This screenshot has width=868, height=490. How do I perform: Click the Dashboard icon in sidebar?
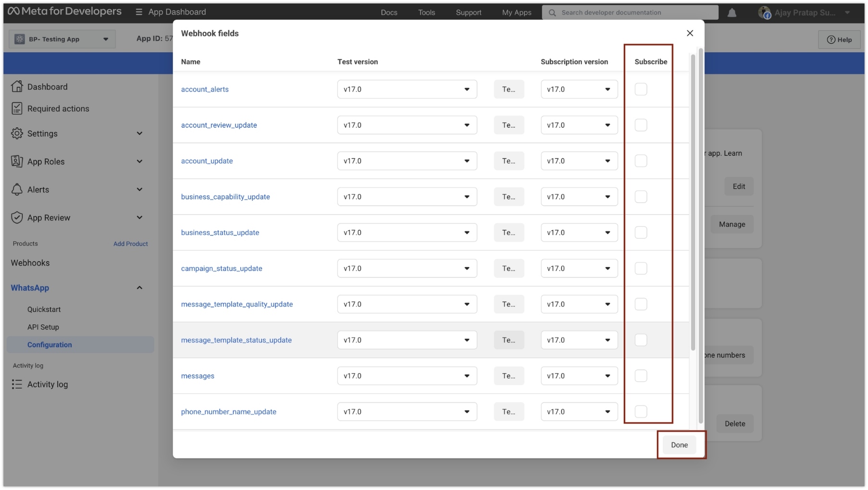click(x=17, y=86)
